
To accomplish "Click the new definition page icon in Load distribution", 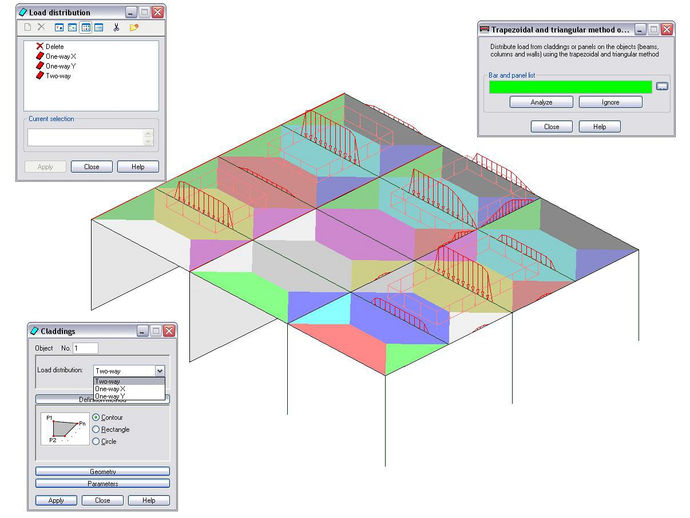I will click(x=28, y=27).
